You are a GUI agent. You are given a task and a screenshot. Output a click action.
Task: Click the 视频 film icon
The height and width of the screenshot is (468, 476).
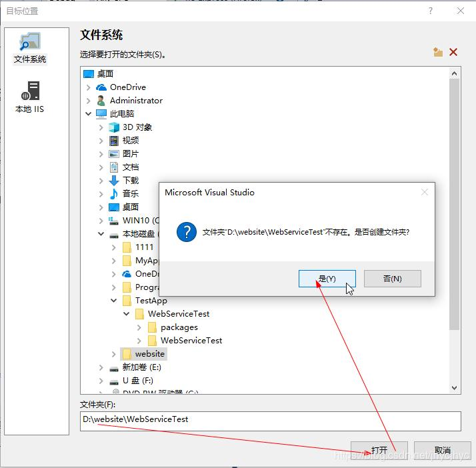(x=114, y=141)
